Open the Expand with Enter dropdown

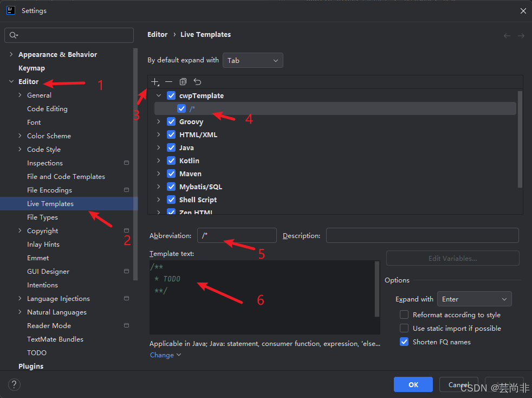pos(475,299)
